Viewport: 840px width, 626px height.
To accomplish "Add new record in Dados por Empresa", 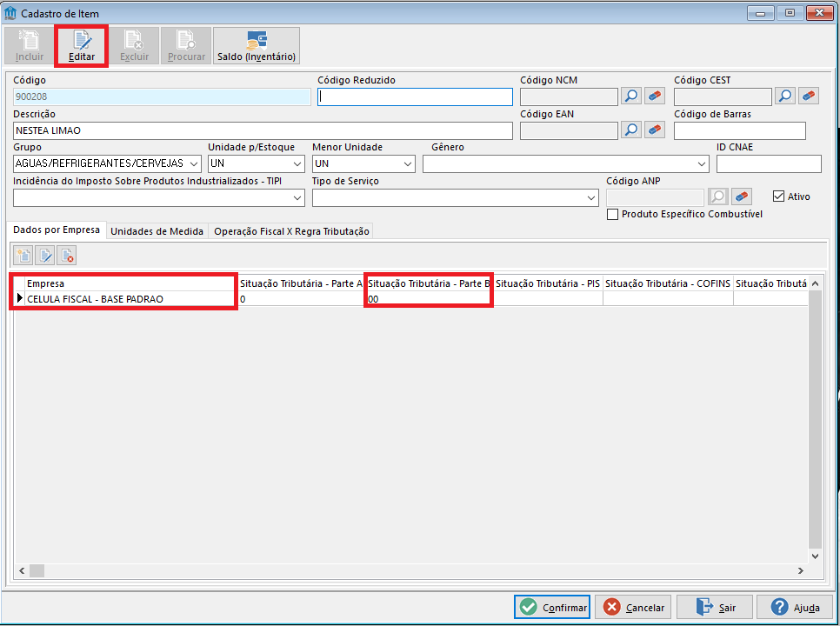I will pos(23,256).
